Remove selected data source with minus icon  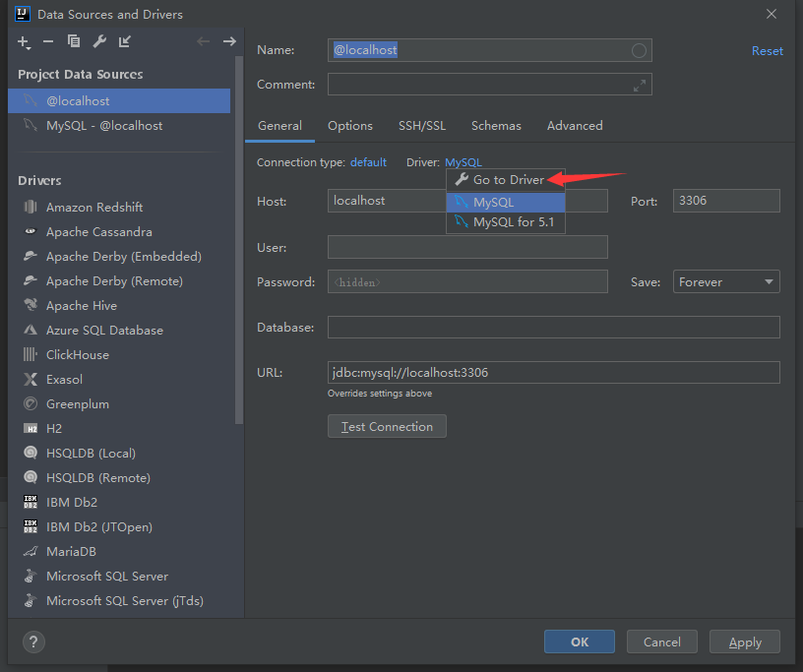pos(48,41)
